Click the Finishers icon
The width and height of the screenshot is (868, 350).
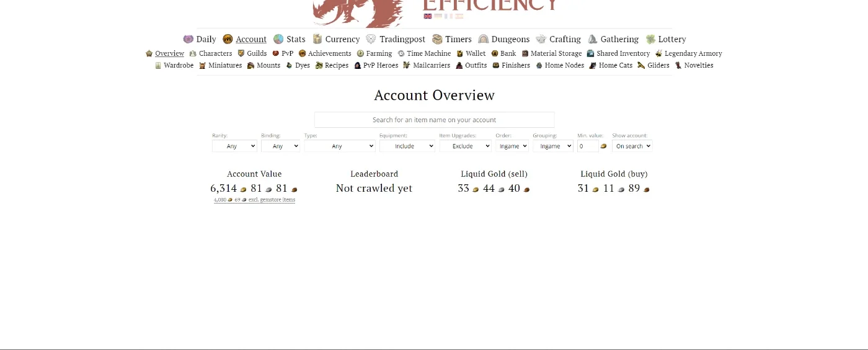coord(496,65)
